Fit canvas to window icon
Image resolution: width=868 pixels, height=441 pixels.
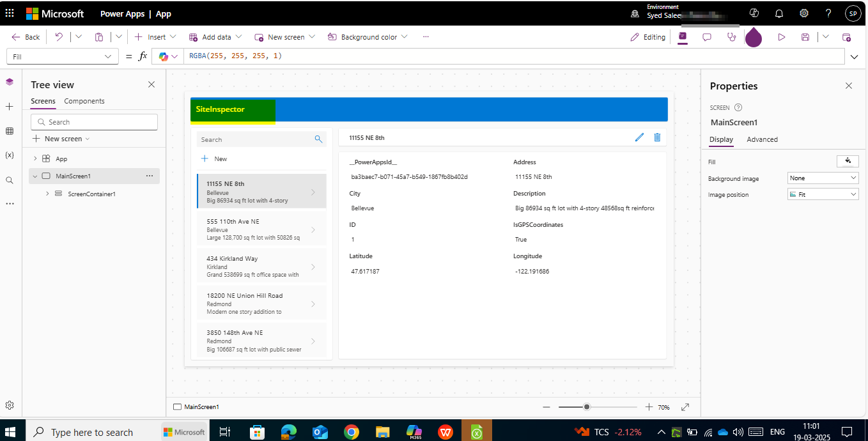[x=685, y=407]
